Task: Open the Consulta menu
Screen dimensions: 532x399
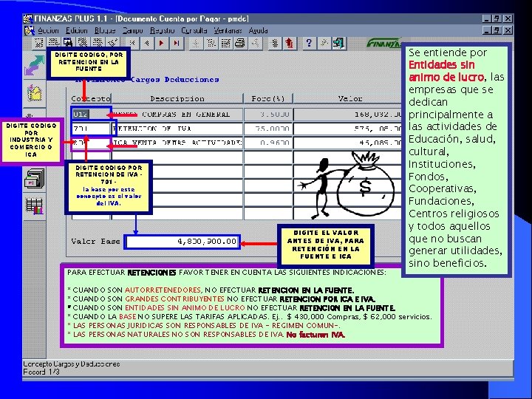Action: tap(194, 30)
